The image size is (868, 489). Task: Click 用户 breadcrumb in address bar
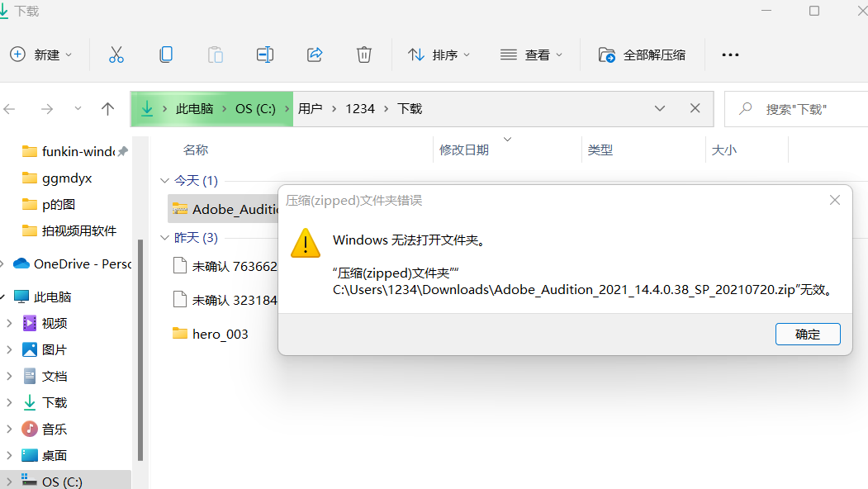(x=310, y=109)
